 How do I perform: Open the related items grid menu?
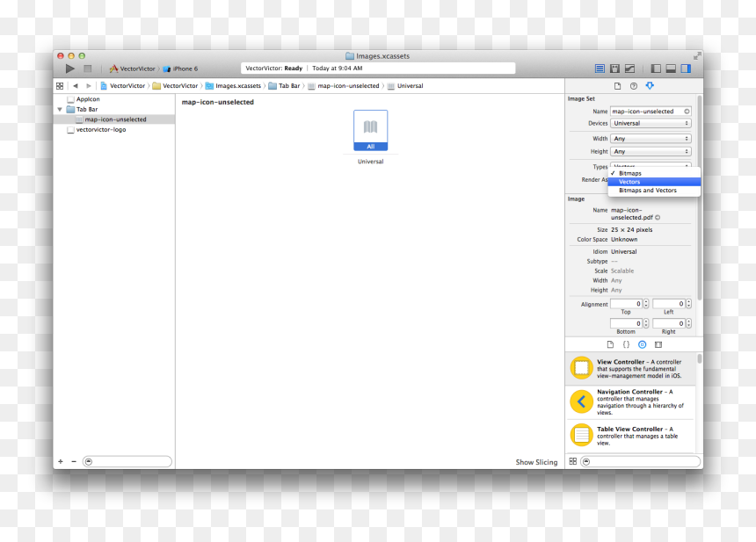click(60, 86)
